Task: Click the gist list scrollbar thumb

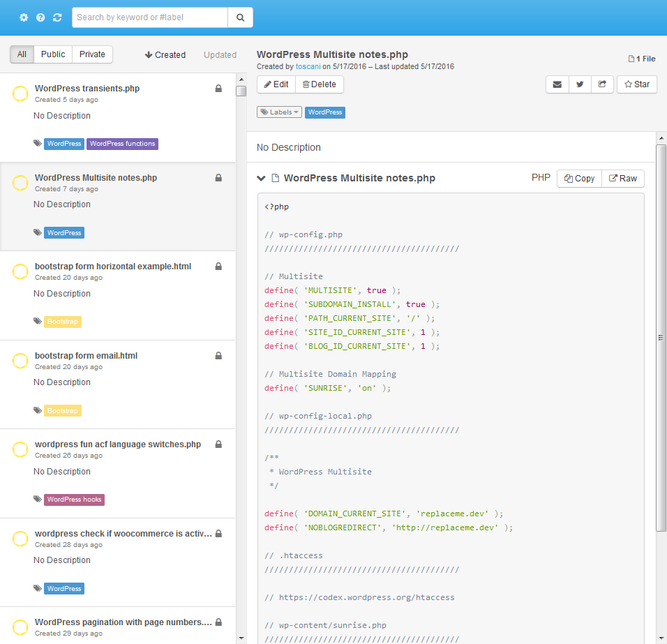Action: pos(241,91)
